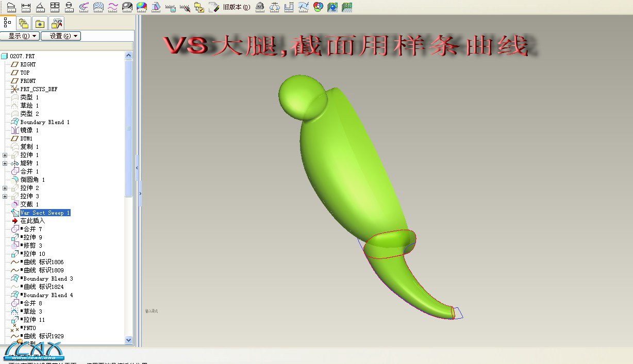The image size is (633, 364).
Task: Click the area measurement icon
Action: coord(55,7)
